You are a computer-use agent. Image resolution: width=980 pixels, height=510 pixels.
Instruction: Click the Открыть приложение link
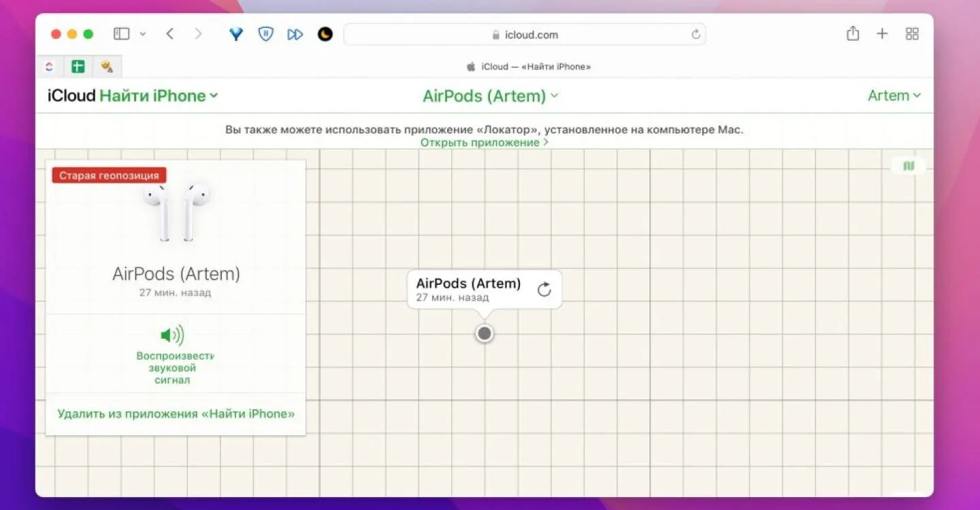(x=484, y=143)
